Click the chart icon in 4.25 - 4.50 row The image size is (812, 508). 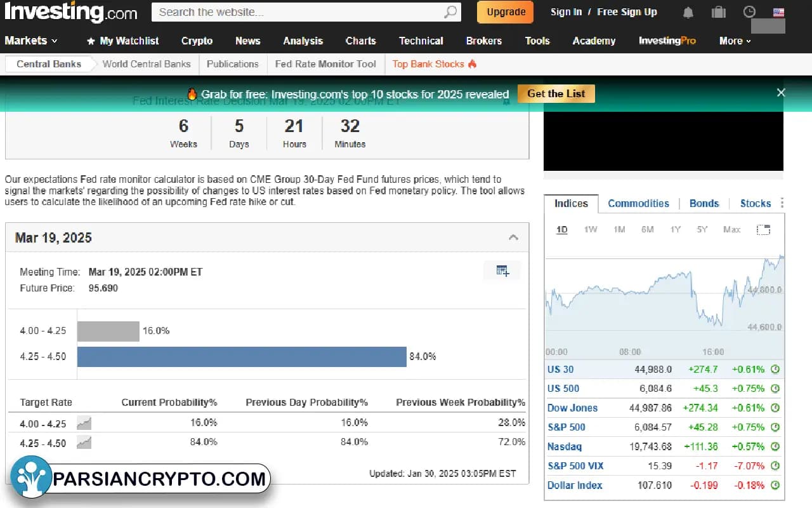84,443
